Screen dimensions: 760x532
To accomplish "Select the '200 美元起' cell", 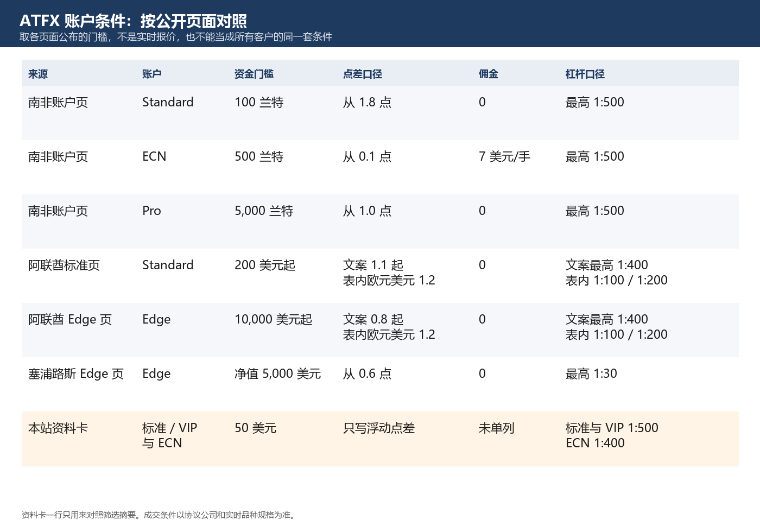I will click(x=265, y=265).
